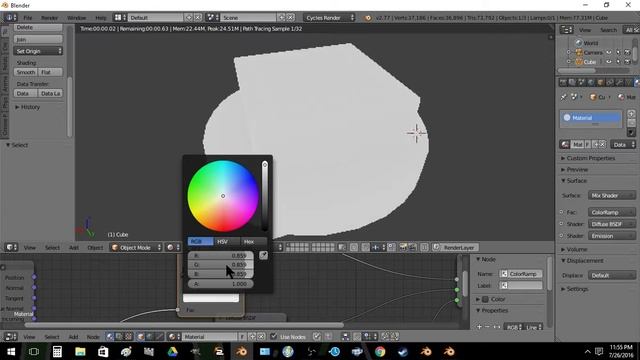This screenshot has height=360, width=640.
Task: Open File Explorer from the taskbar
Action: (80, 351)
